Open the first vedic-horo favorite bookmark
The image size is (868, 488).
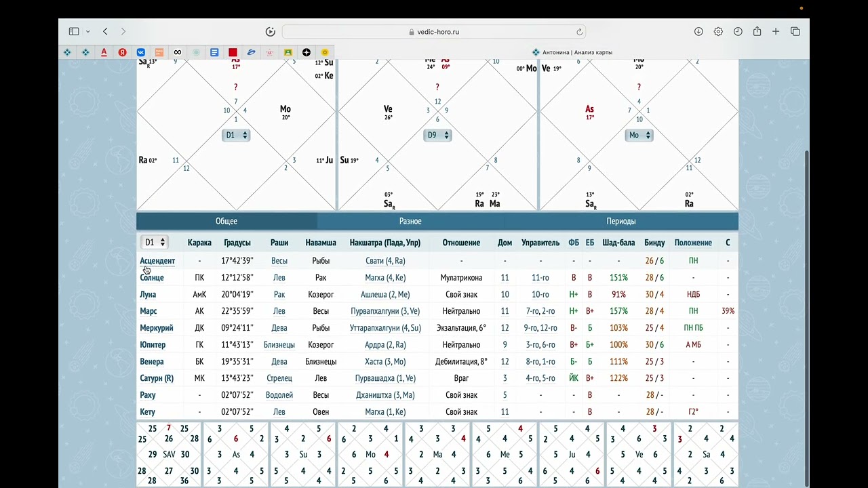point(68,52)
